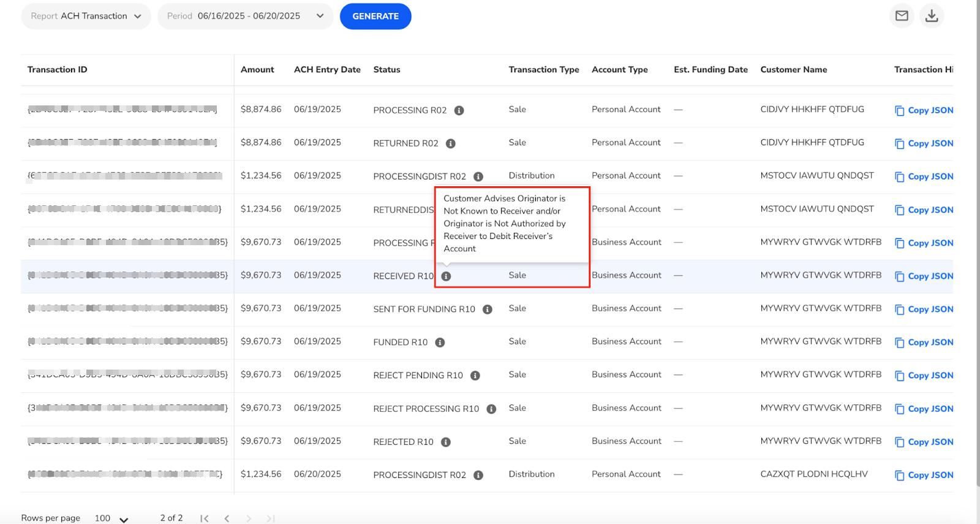Click info icon beside RECEIVED R10 status
This screenshot has height=524, width=980.
click(446, 276)
